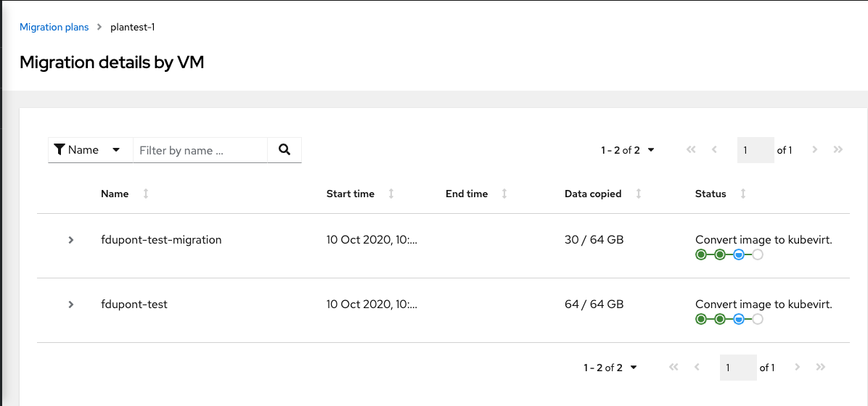Screen dimensions: 868x406
Task: Go to first page in bottom pagination
Action: pos(673,368)
